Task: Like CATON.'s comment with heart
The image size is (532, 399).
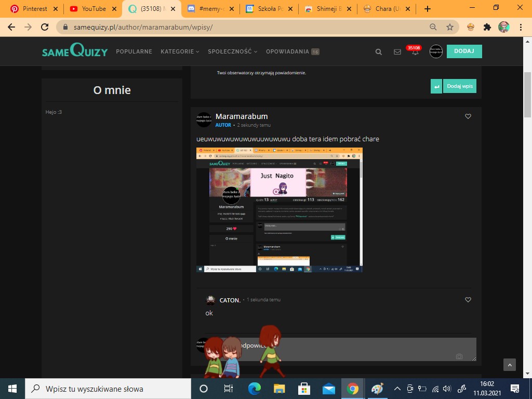Action: tap(468, 300)
